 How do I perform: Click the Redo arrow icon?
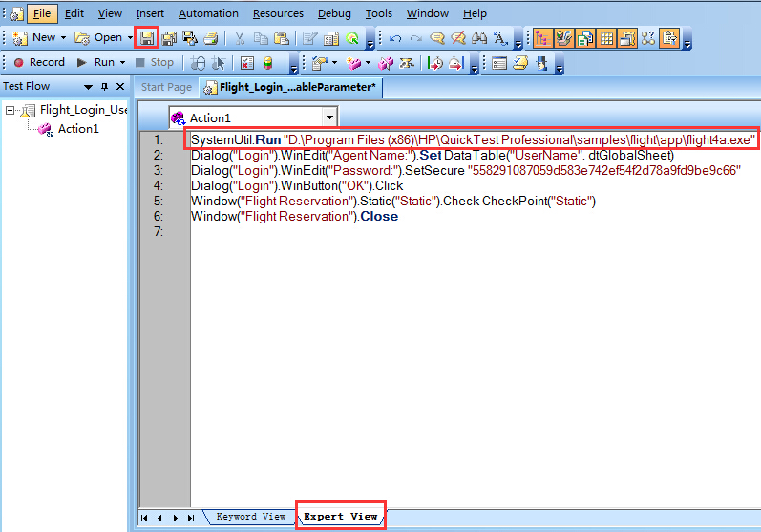pos(416,38)
